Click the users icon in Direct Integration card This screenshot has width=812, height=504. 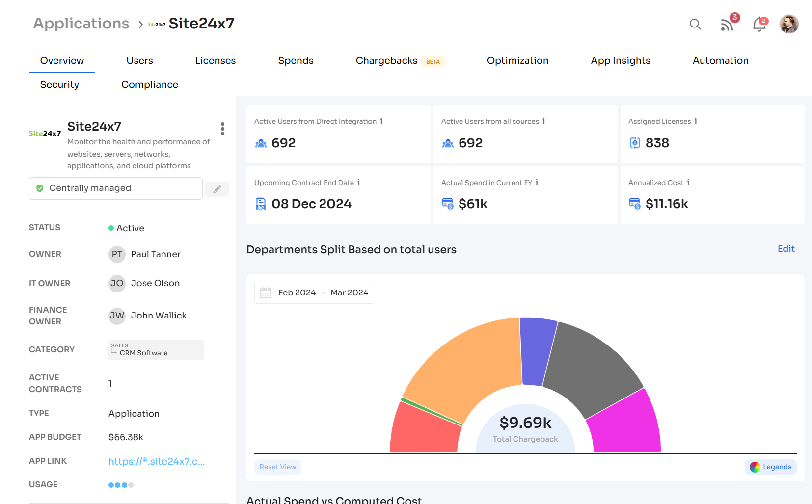coord(261,143)
